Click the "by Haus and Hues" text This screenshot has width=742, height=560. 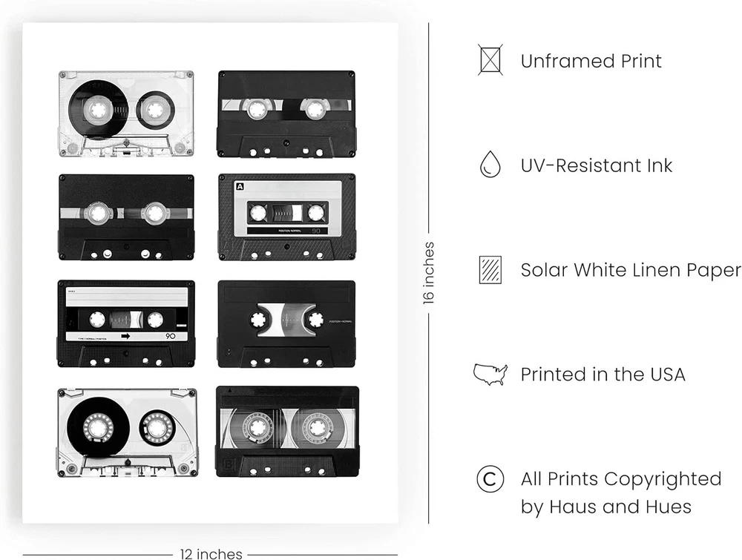[x=605, y=507]
